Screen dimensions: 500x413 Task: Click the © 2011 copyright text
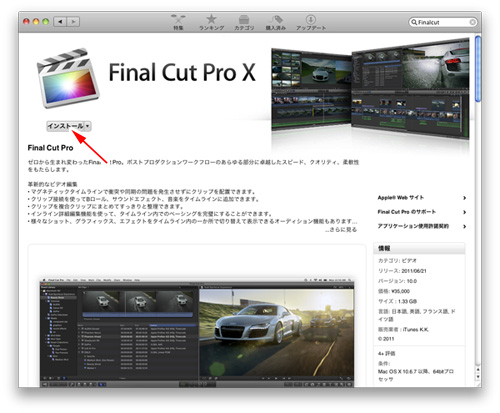click(386, 339)
